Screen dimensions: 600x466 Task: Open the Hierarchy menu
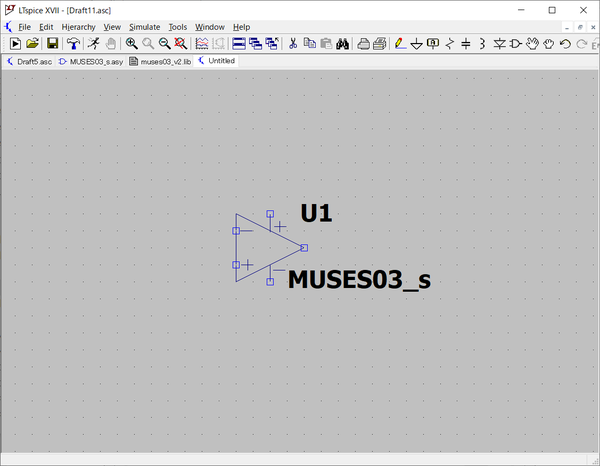(x=78, y=27)
